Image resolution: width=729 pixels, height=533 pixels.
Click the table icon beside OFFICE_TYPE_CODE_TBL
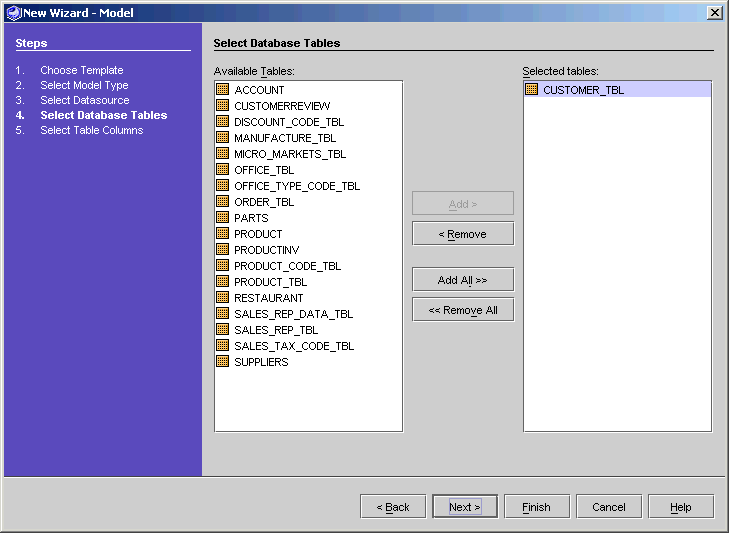(x=223, y=185)
